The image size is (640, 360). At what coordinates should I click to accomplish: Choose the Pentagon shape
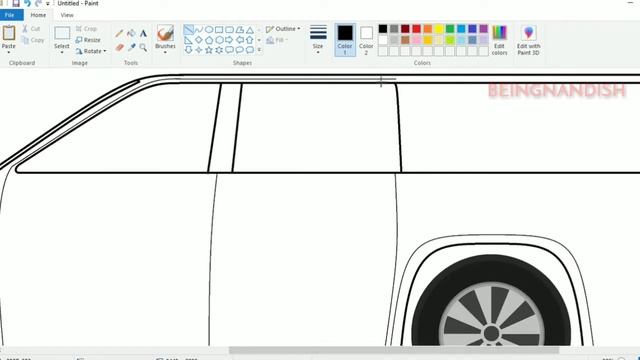pyautogui.click(x=209, y=40)
